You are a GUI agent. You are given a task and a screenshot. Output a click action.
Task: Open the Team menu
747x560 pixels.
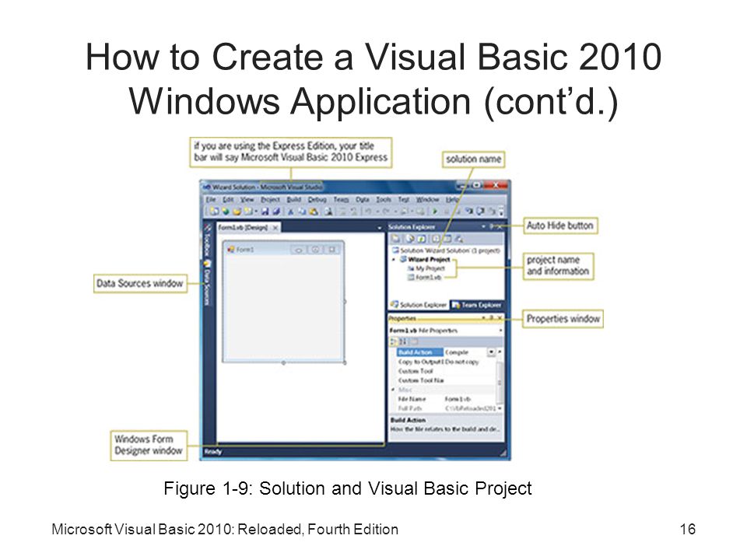341,200
